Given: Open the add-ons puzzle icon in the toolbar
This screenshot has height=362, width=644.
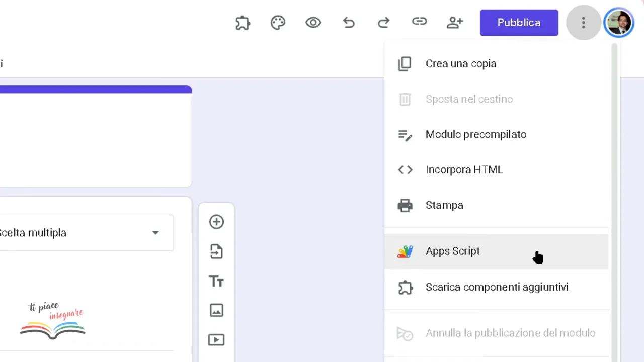Looking at the screenshot, I should [243, 23].
